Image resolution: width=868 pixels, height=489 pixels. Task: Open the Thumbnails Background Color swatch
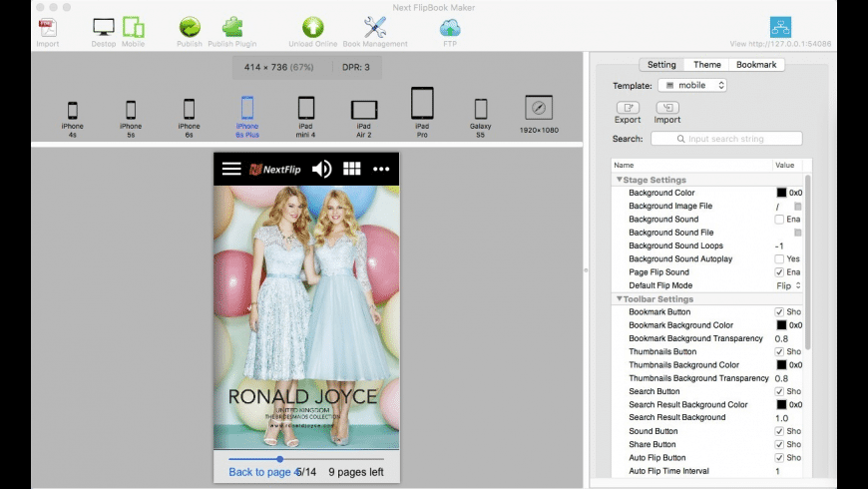click(781, 365)
